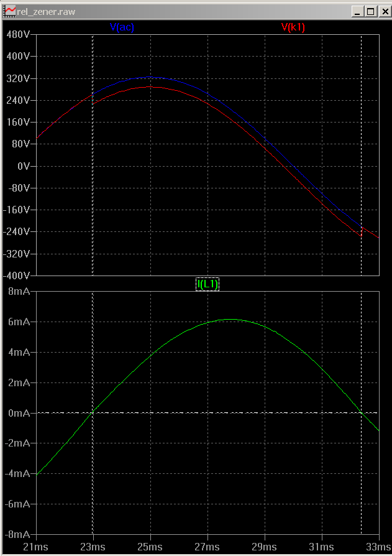Click the rel_zener.raw title text
Viewport: 392px width, 556px height.
tap(46, 12)
